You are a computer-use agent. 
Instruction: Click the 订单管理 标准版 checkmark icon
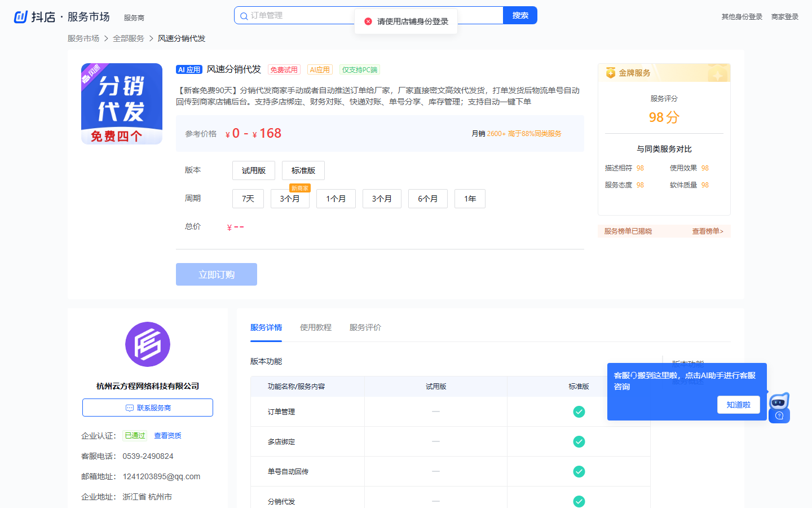click(x=579, y=411)
